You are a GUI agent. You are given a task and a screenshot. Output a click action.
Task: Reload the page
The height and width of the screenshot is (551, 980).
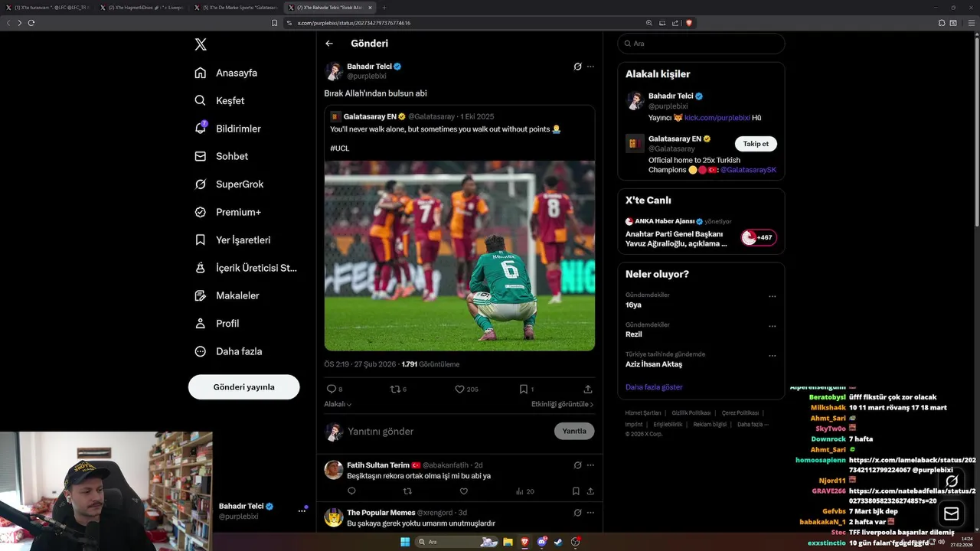[31, 23]
